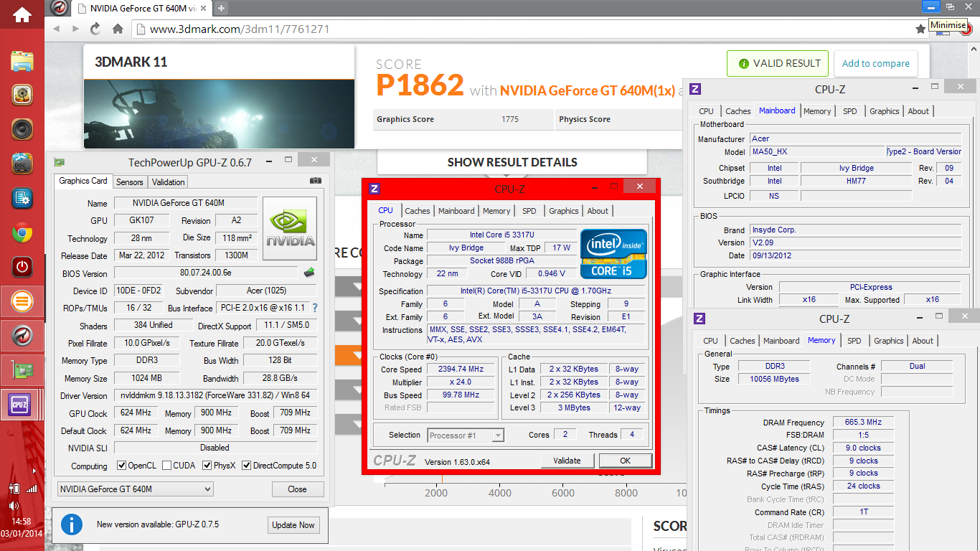Click the Intel Core i5 logo
Screen dimensions: 980x551
(x=613, y=254)
